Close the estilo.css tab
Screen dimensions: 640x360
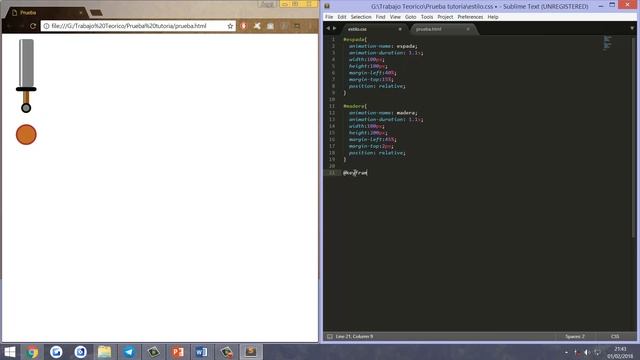400,29
